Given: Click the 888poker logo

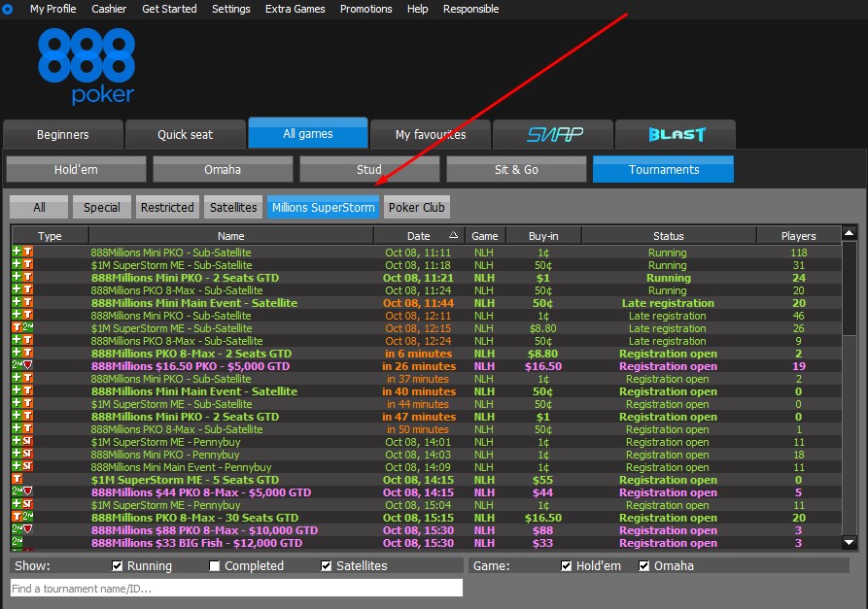Looking at the screenshot, I should pos(86,65).
